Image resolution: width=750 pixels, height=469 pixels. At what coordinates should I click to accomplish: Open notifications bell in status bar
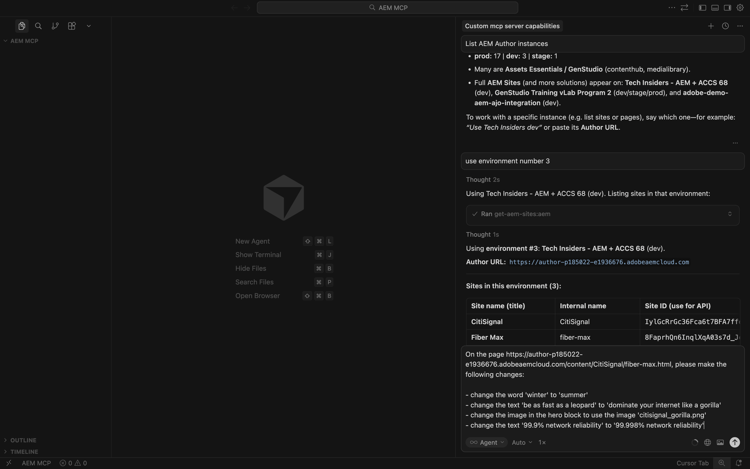point(739,463)
